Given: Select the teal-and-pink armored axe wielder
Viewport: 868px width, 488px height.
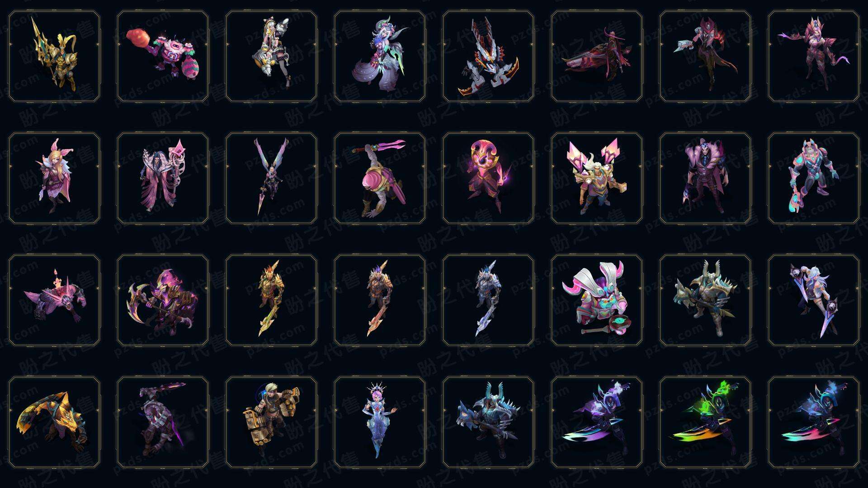Looking at the screenshot, I should click(x=814, y=178).
